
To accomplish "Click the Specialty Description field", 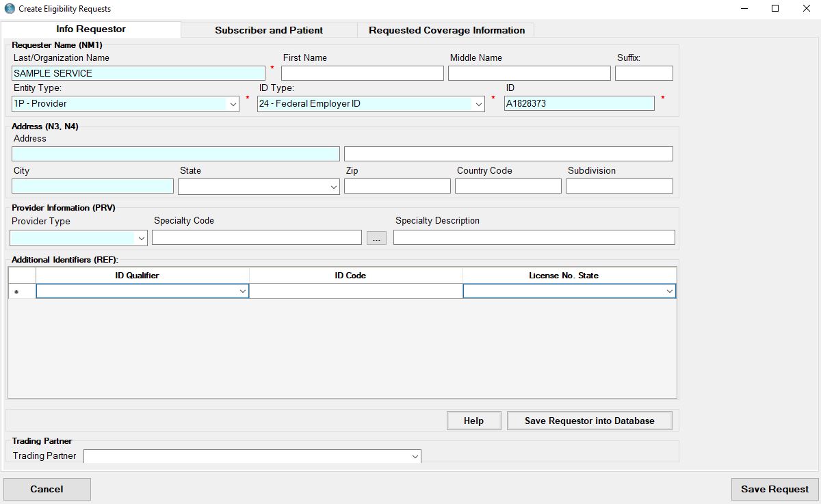I will tap(534, 237).
